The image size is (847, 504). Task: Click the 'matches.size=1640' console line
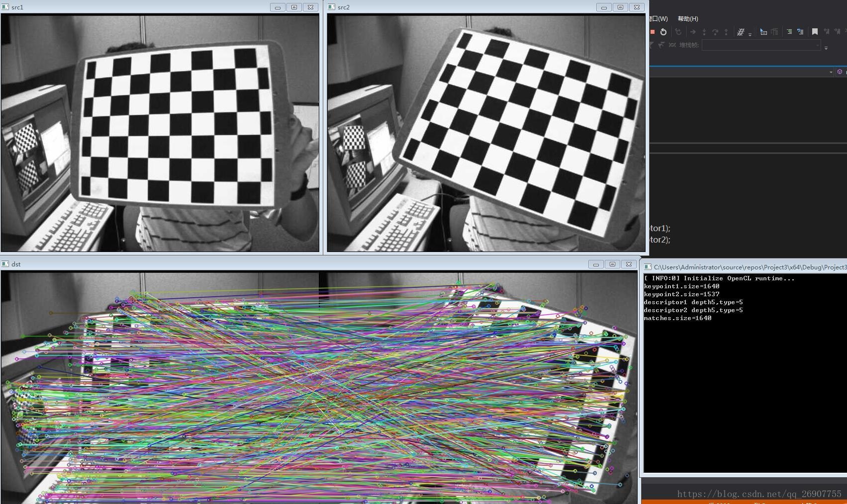677,318
